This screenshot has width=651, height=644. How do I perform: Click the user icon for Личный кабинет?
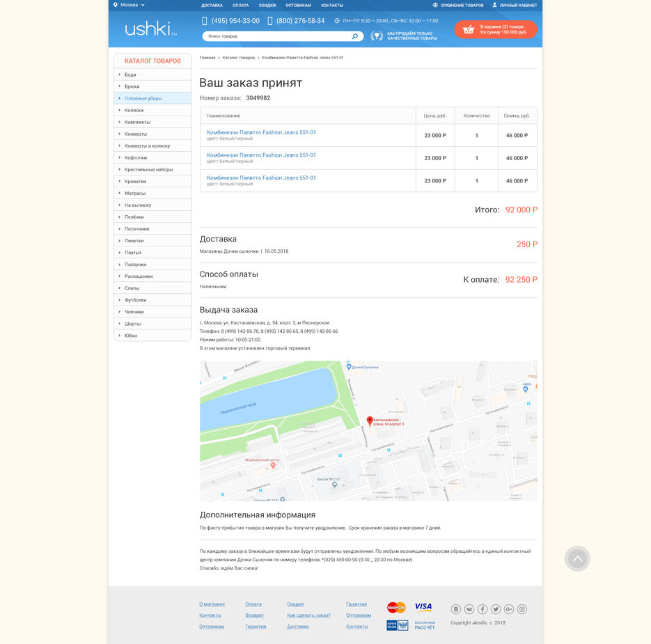494,5
